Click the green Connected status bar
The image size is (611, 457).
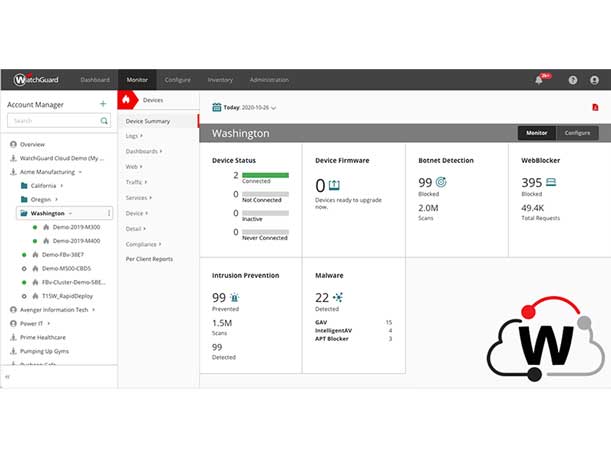tap(264, 175)
